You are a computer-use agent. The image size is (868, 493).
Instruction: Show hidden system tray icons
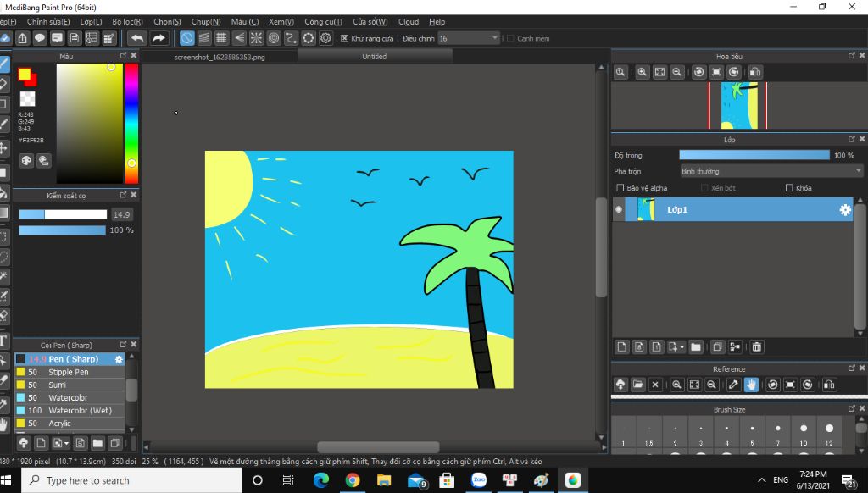(x=762, y=480)
